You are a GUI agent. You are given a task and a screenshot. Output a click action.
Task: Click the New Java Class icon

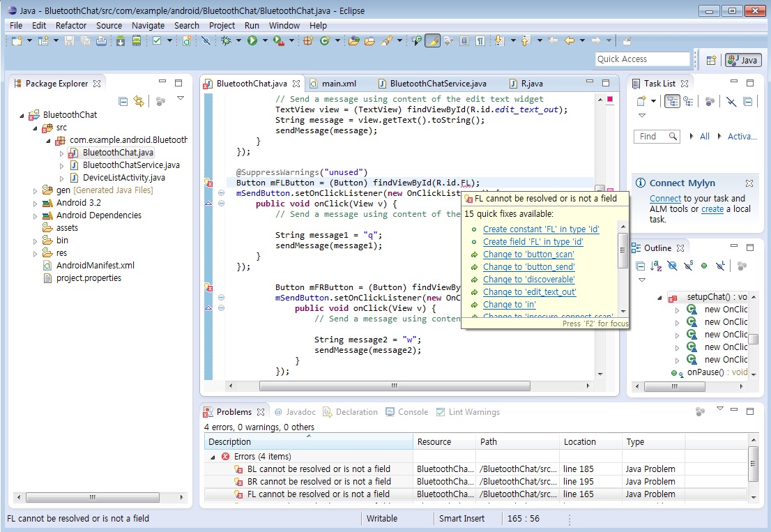point(325,41)
